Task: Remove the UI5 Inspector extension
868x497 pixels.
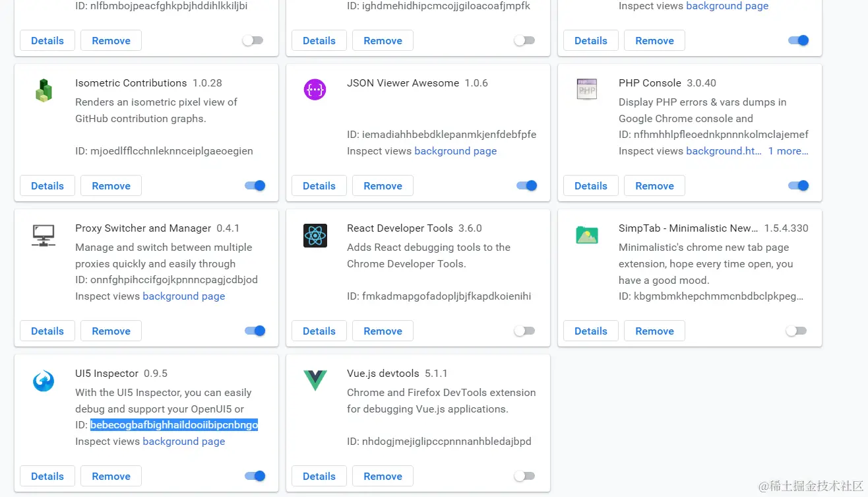Action: (x=111, y=476)
